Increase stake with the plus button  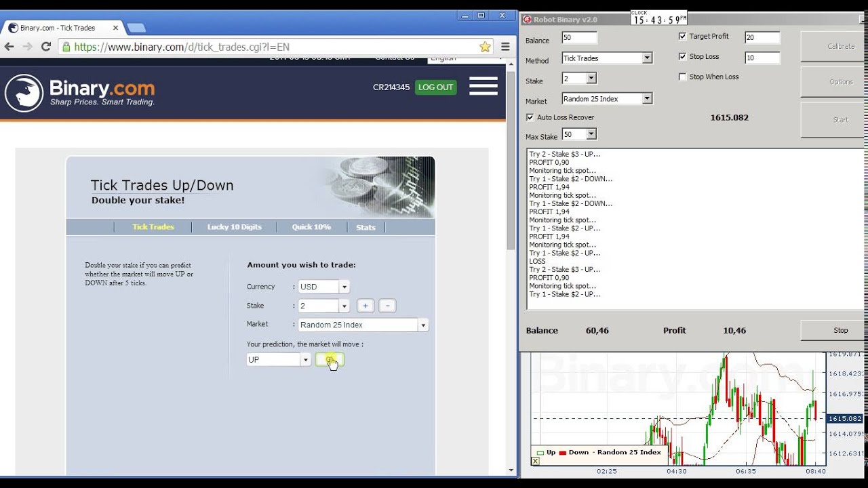pos(365,306)
